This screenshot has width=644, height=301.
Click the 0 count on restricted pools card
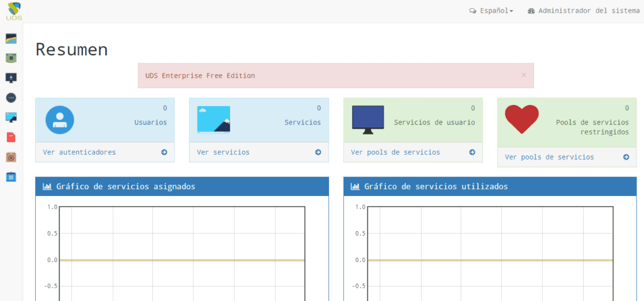click(627, 109)
